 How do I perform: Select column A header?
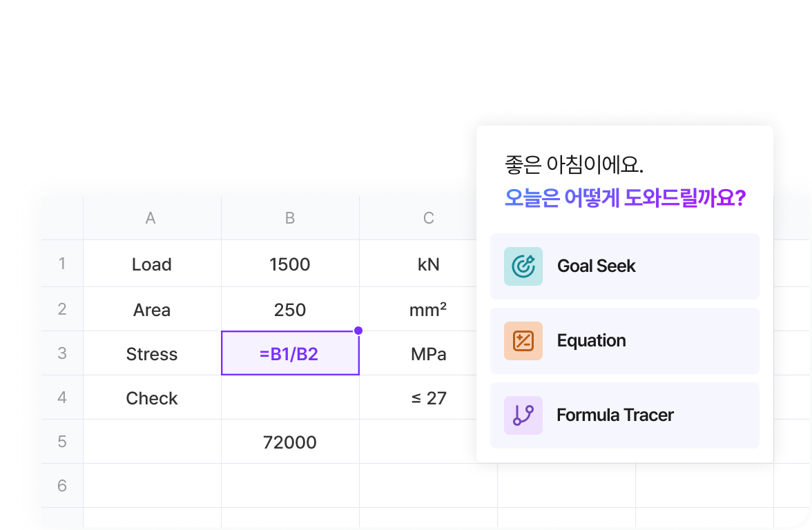151,219
